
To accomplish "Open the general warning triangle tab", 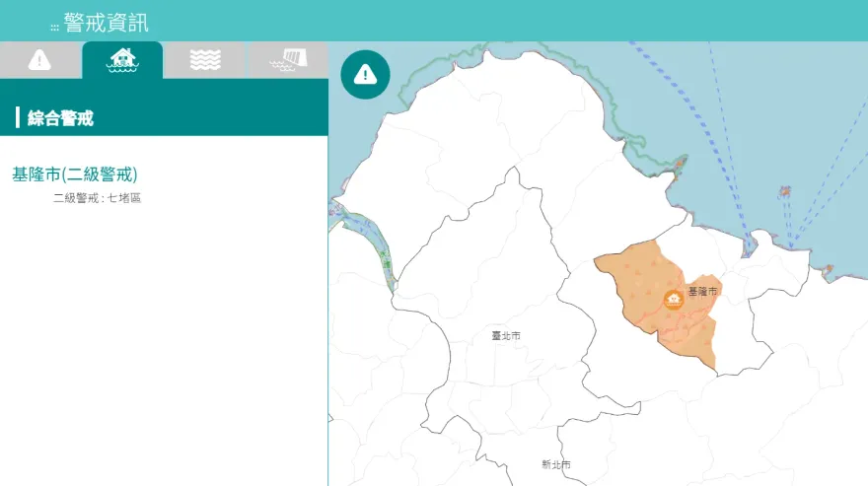I will click(39, 60).
